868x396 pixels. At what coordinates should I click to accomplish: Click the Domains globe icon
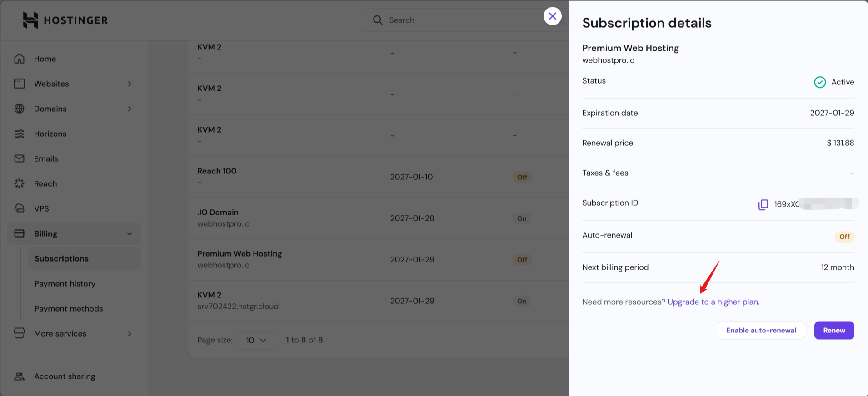(19, 109)
